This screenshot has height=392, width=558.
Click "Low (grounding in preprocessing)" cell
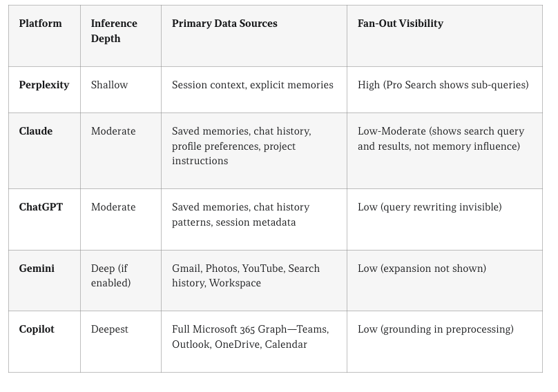(x=435, y=329)
